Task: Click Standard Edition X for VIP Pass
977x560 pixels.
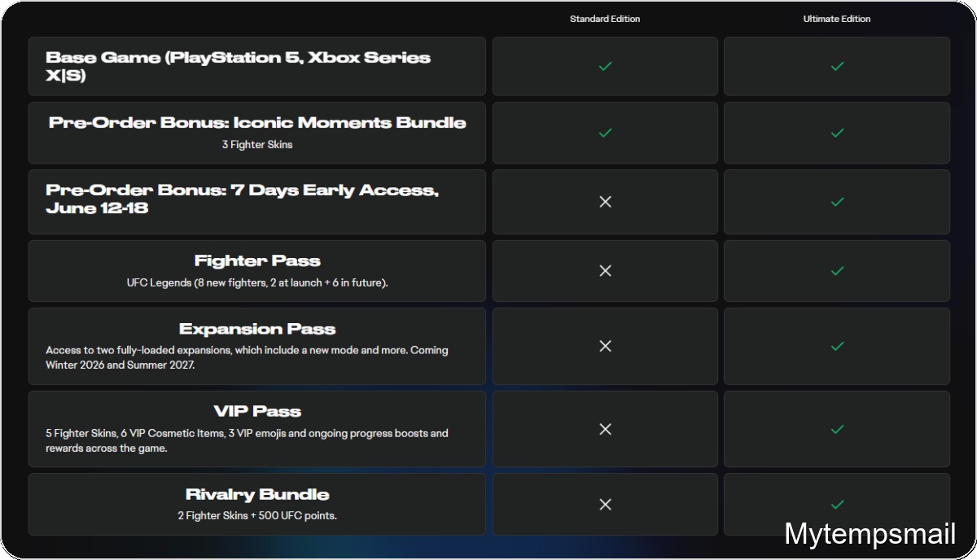Action: (605, 429)
